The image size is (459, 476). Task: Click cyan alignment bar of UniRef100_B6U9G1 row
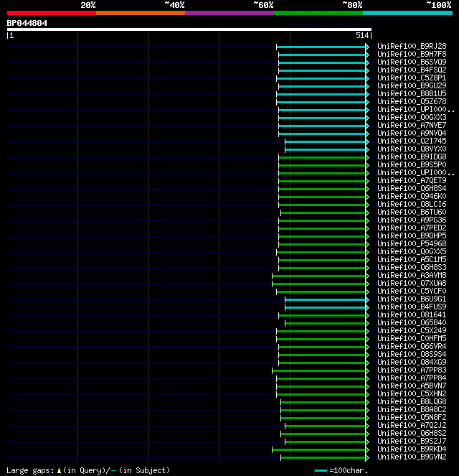(326, 299)
